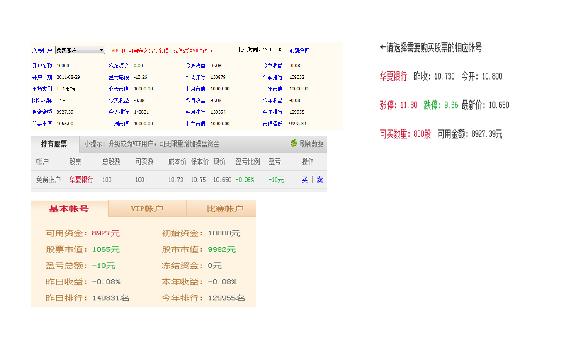
Task: Click the 盈亏比例 column header
Action: pos(248,161)
